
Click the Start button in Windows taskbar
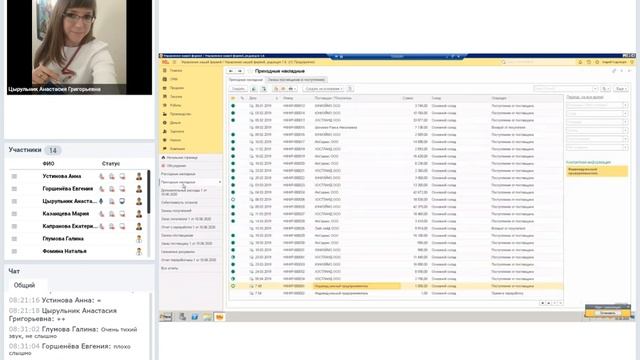166,317
